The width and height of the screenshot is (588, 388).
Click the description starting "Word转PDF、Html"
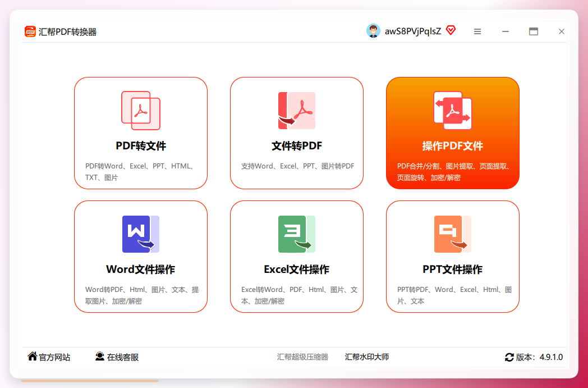tap(142, 295)
